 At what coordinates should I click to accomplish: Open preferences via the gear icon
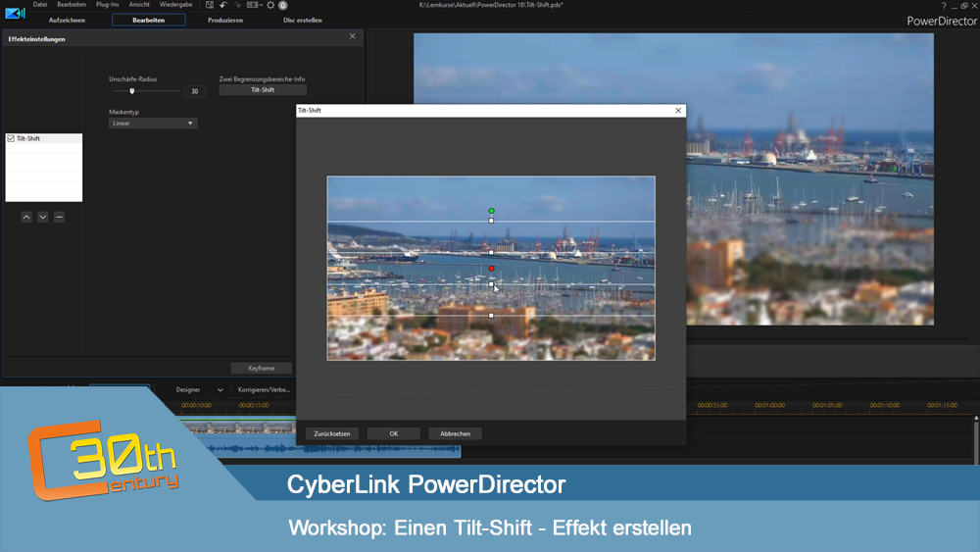pos(270,5)
